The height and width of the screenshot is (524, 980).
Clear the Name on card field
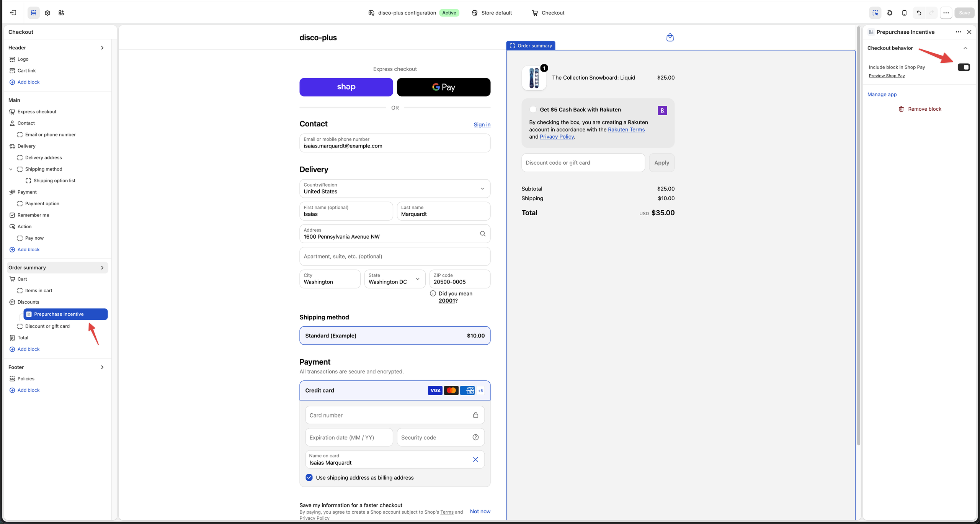tap(475, 459)
